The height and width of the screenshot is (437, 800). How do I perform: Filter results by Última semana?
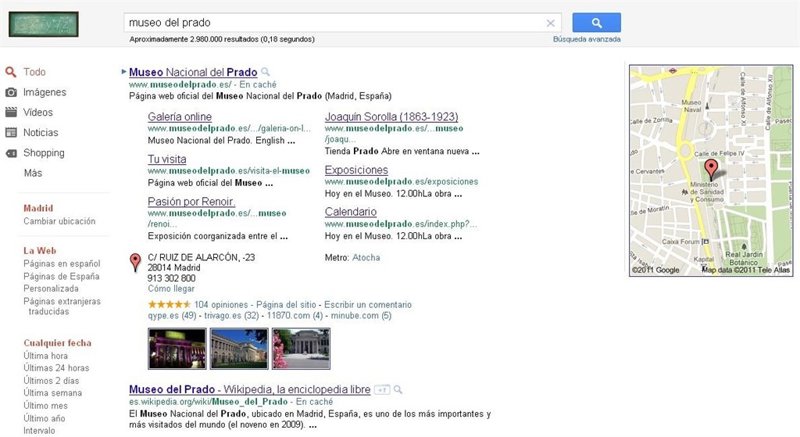(x=53, y=393)
